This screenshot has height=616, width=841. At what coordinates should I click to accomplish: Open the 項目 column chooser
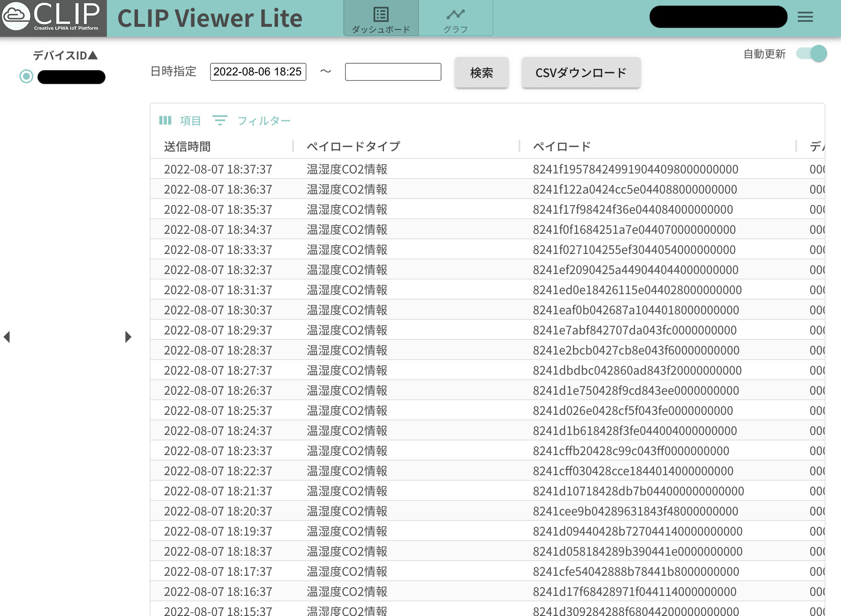coord(190,121)
